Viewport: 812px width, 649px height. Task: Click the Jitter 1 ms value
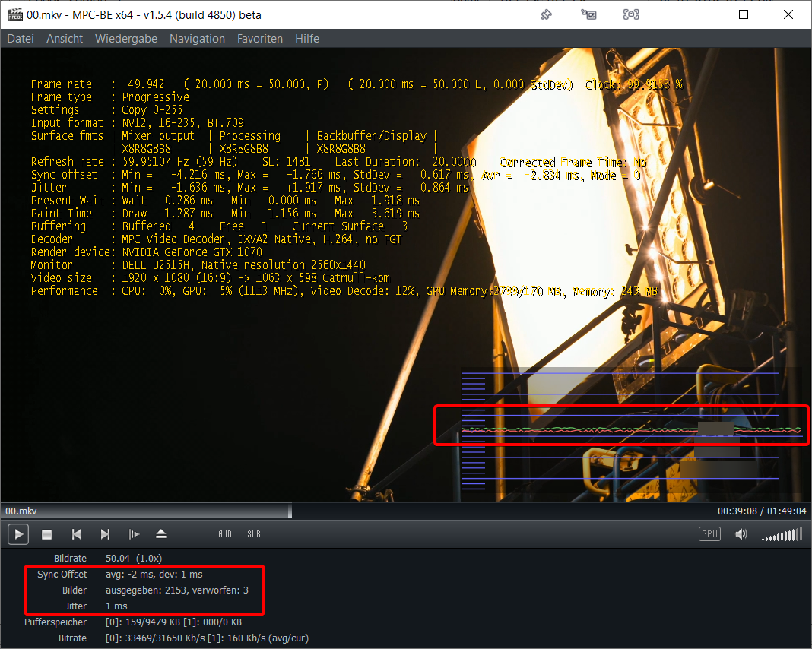click(116, 606)
